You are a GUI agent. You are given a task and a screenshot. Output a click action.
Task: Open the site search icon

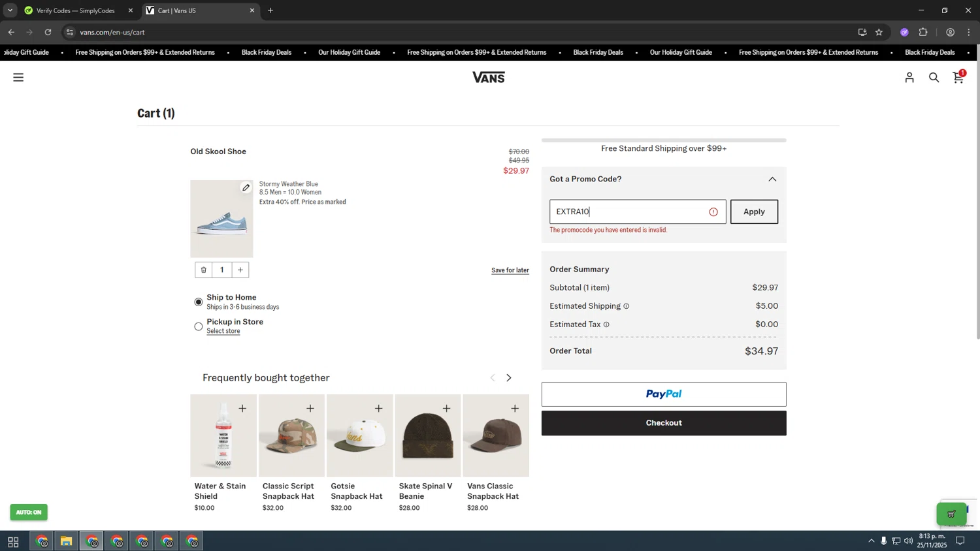point(934,78)
